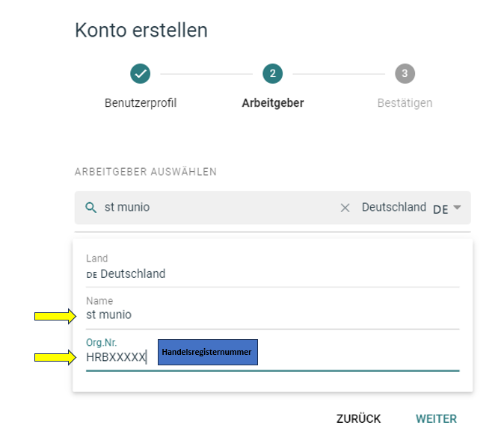This screenshot has height=446, width=504.
Task: Go to the Benutzerprofil step label
Action: [x=141, y=103]
